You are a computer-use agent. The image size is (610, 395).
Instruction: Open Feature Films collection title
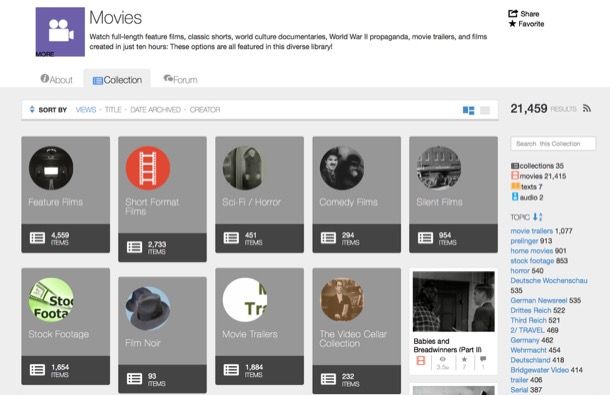point(56,202)
